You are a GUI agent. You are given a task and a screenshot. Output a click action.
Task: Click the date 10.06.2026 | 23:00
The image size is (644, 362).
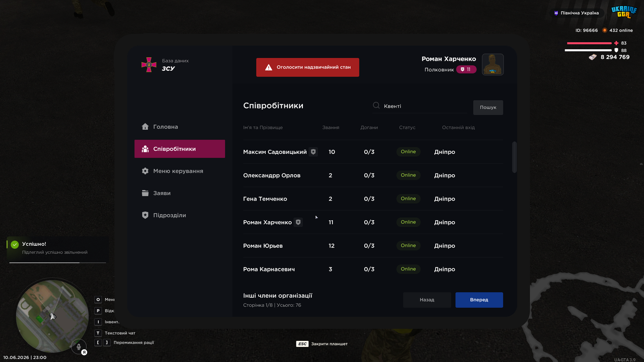click(25, 357)
